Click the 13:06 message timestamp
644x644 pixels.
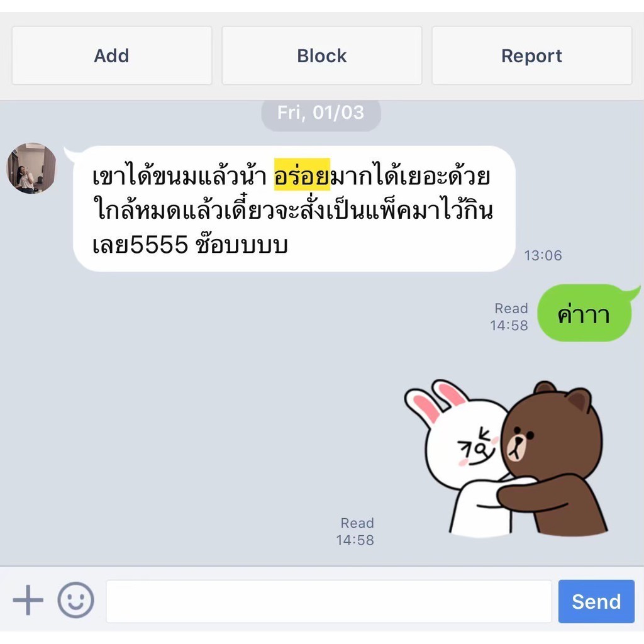click(x=543, y=255)
